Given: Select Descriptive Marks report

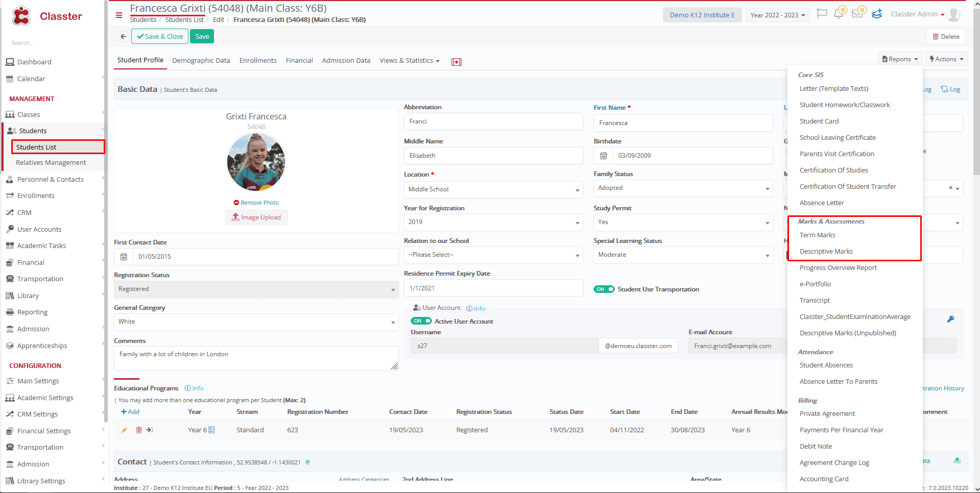Looking at the screenshot, I should point(826,252).
